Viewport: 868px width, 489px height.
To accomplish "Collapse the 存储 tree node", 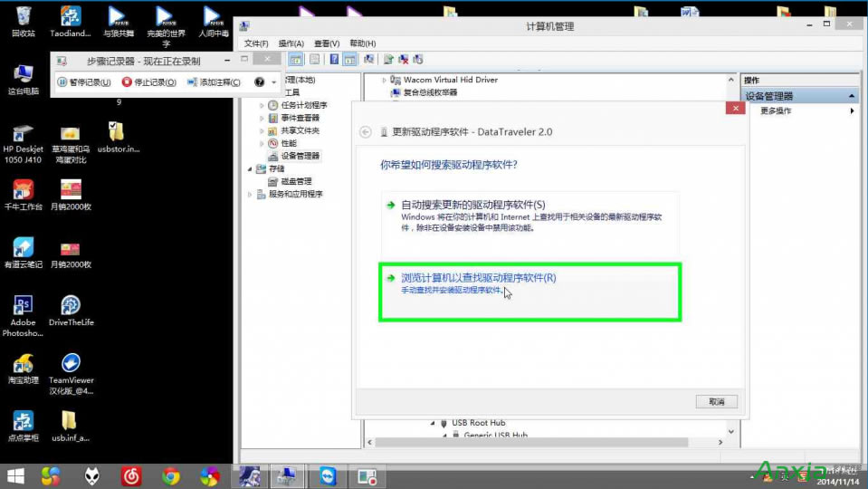I will [251, 168].
